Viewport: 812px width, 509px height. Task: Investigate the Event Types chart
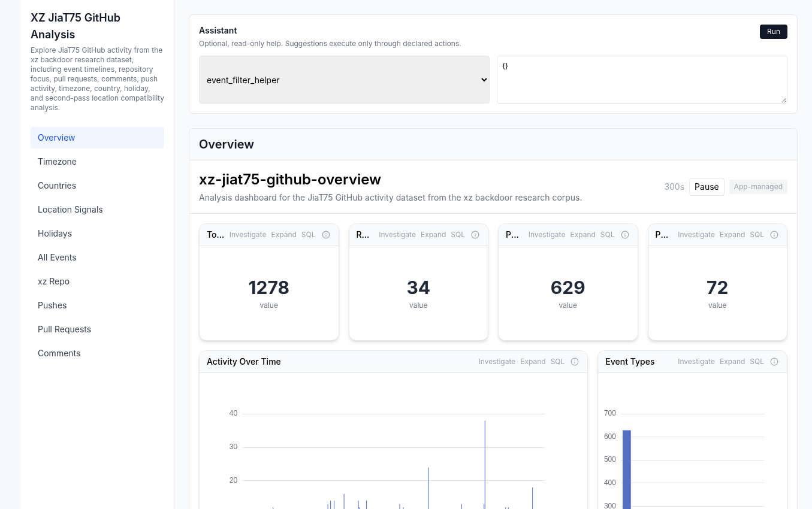click(696, 362)
